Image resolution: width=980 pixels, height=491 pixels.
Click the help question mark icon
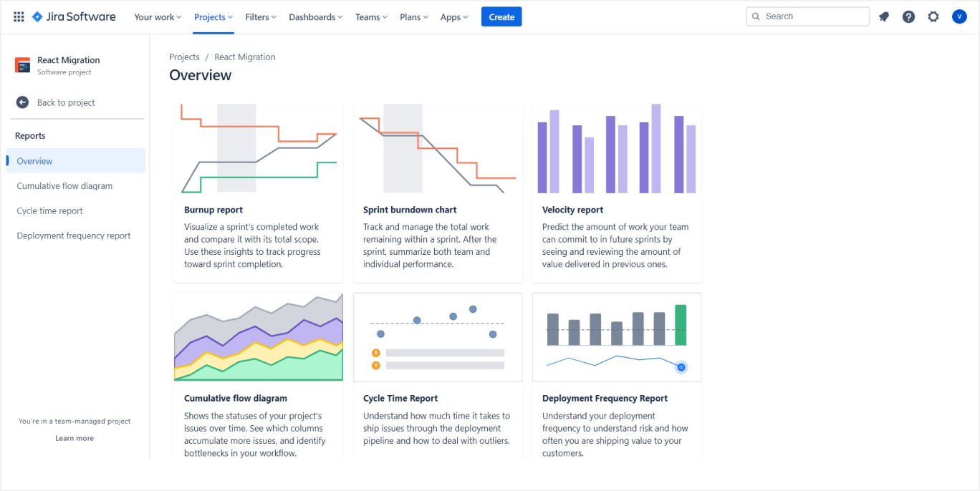click(908, 16)
